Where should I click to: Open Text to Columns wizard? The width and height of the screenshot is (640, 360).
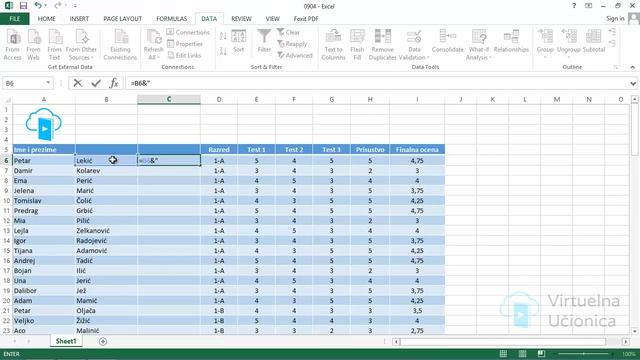333,45
